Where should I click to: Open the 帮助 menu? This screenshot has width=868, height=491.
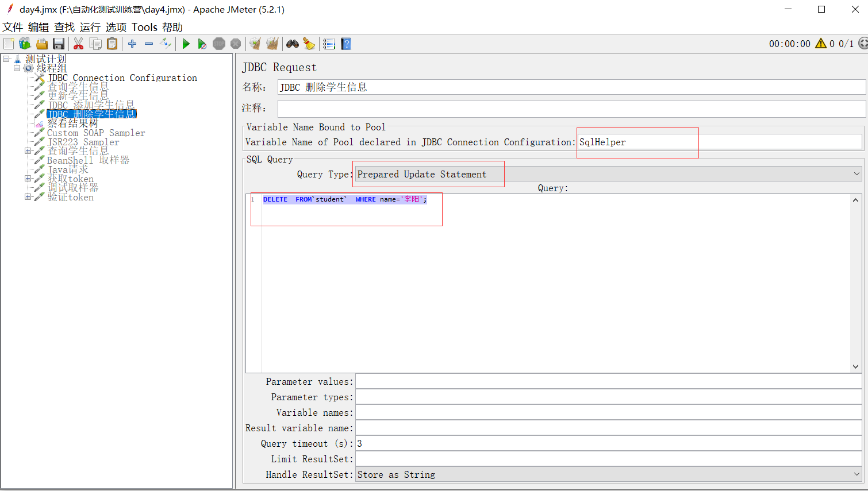click(172, 27)
